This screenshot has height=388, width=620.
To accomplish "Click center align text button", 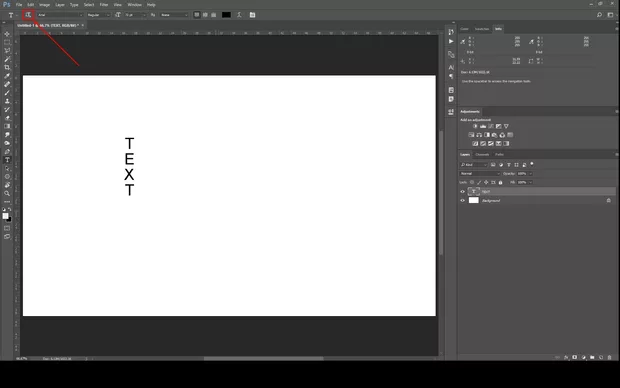I will [205, 15].
